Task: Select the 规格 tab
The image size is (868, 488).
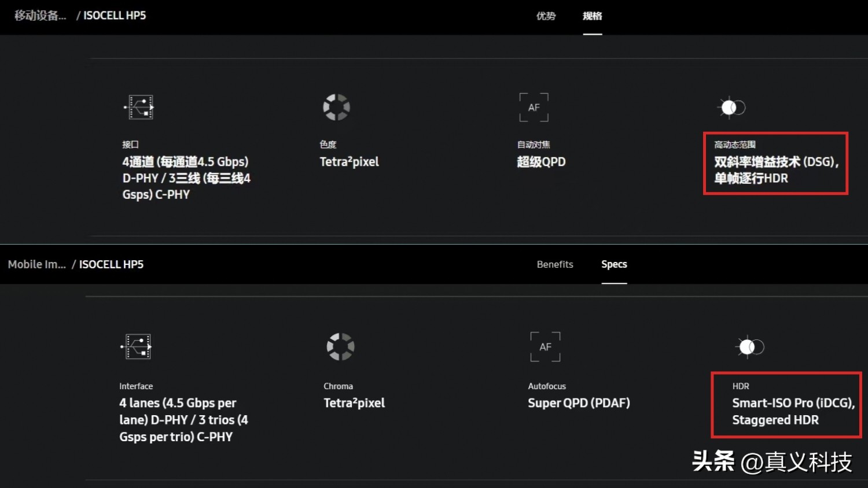Action: [592, 16]
